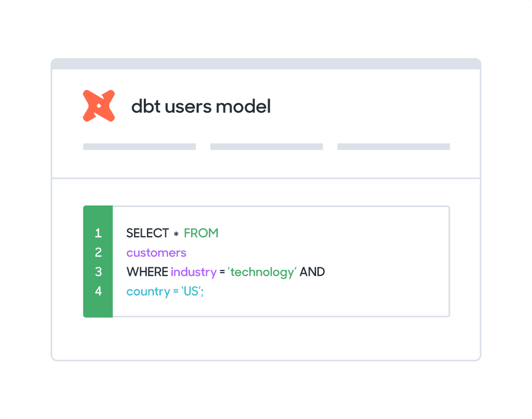Screen dimensions: 532x419
Task: Select the middle gray placeholder tab
Action: [x=267, y=146]
